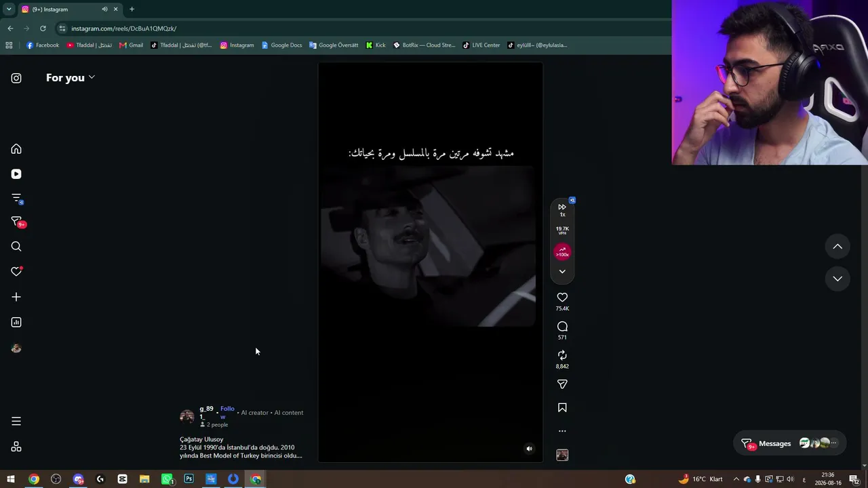Image resolution: width=868 pixels, height=488 pixels.
Task: Change playback speed 1x control
Action: (x=562, y=209)
